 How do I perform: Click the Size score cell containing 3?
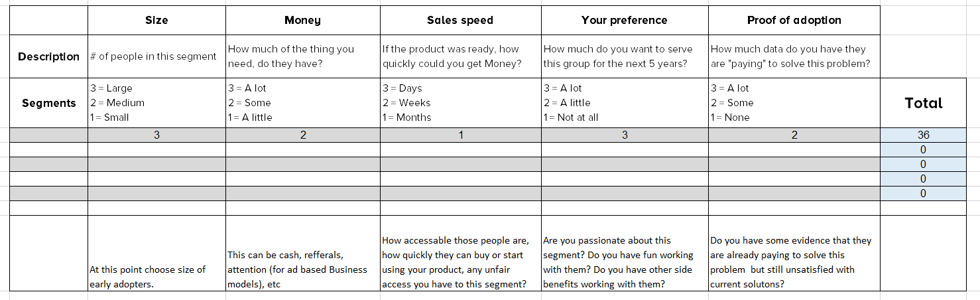tap(156, 135)
